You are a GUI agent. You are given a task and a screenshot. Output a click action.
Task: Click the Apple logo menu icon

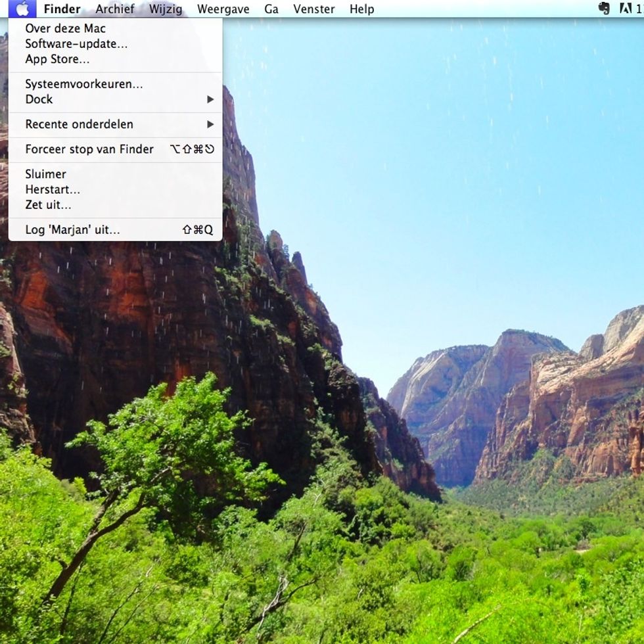point(22,9)
